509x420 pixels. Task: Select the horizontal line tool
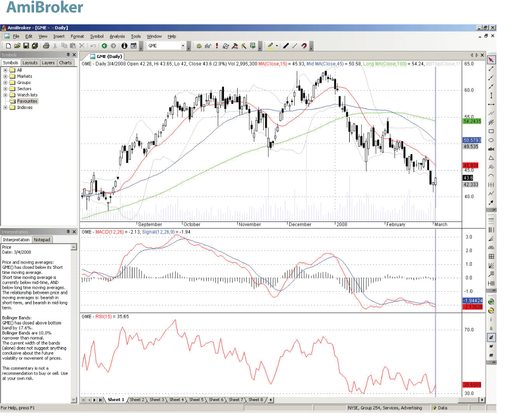pos(491,104)
